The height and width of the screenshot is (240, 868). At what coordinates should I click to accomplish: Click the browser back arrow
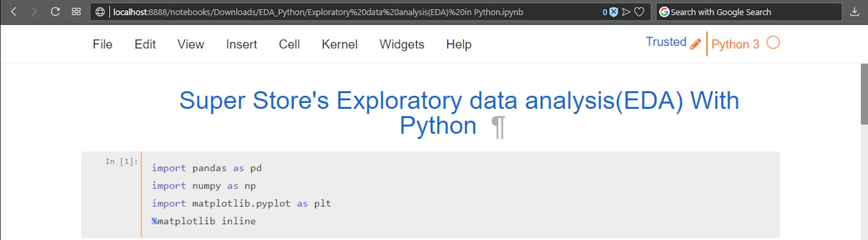[x=14, y=12]
